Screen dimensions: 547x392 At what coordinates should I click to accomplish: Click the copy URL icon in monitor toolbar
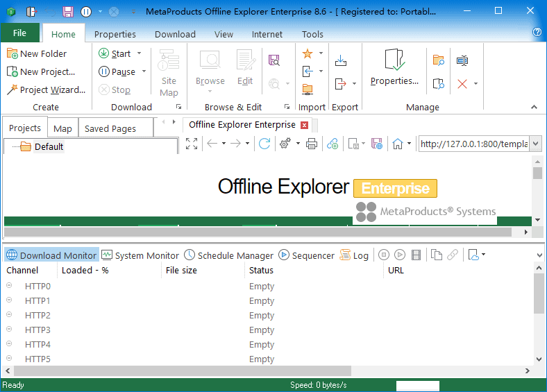pyautogui.click(x=436, y=255)
